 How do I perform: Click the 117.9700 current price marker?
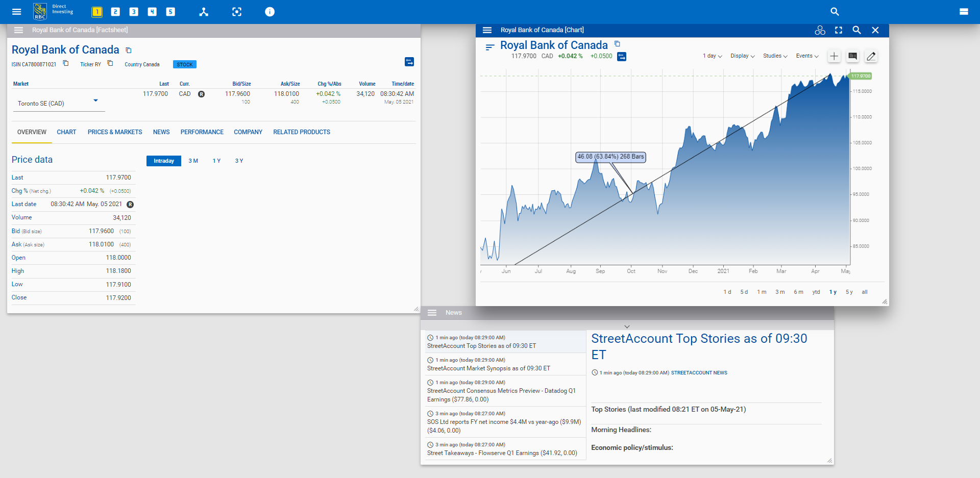point(861,76)
